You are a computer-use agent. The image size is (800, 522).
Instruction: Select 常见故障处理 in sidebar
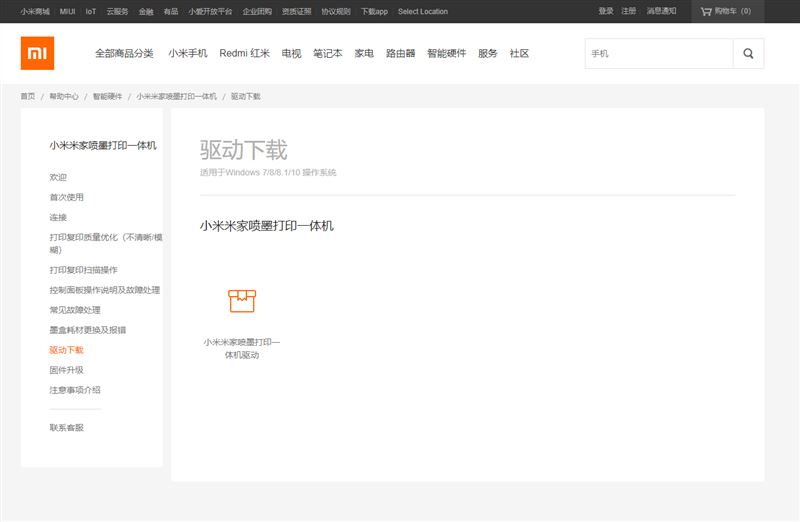point(74,310)
